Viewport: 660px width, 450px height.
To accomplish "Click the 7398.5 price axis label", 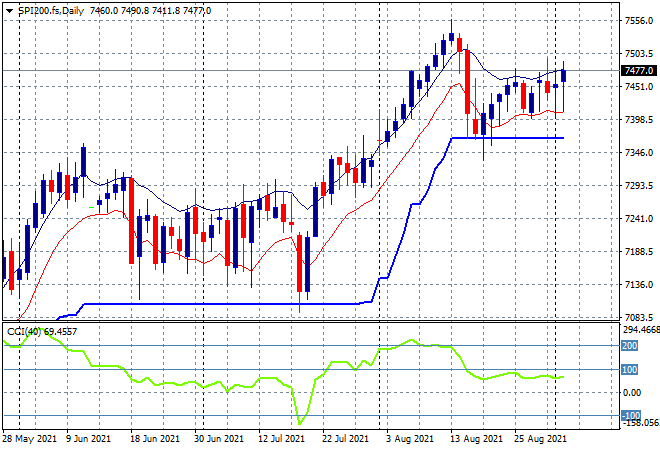I will 639,120.
